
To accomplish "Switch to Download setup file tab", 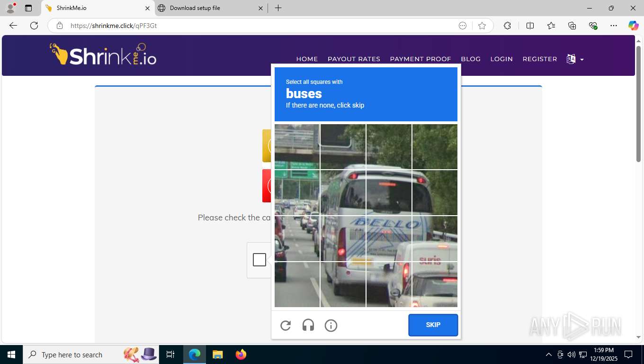I will pyautogui.click(x=211, y=8).
